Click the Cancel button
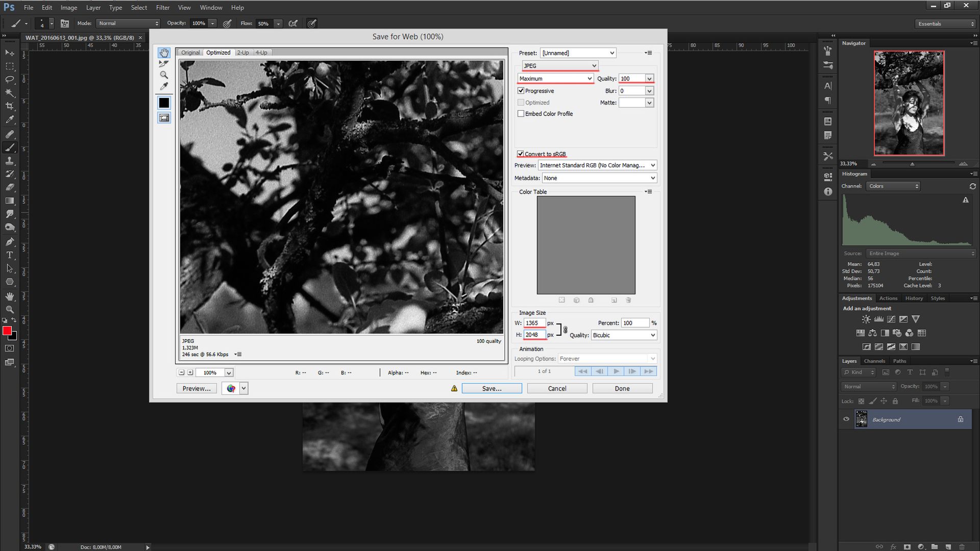 pyautogui.click(x=557, y=389)
